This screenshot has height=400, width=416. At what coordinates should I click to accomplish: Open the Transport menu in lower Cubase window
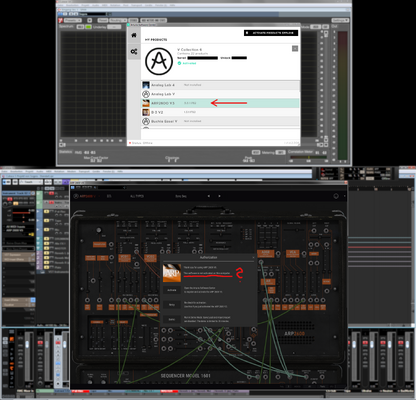pos(84,171)
